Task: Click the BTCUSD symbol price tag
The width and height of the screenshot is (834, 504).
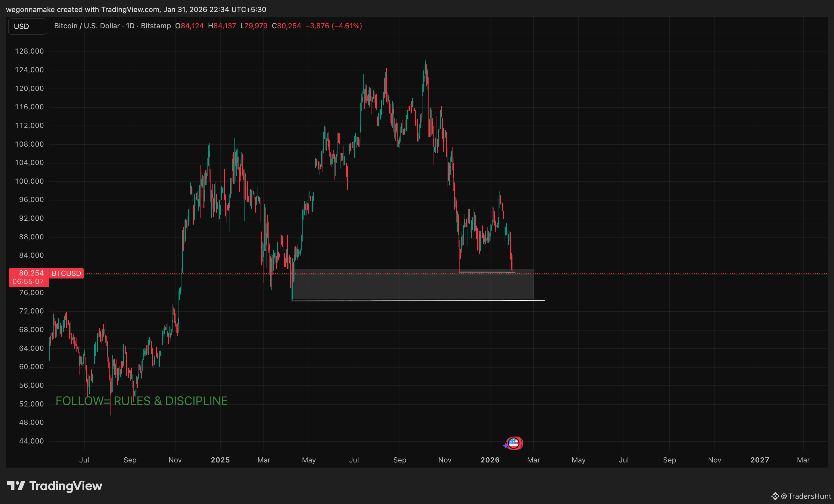Action: click(66, 273)
